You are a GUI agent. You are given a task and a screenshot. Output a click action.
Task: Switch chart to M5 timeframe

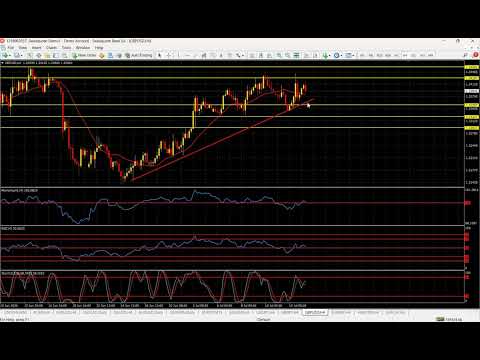tap(371, 55)
